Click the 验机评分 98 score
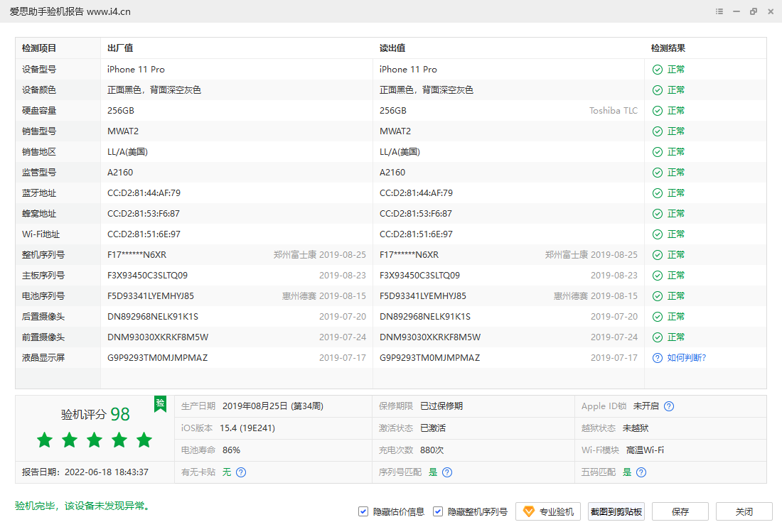This screenshot has width=782, height=532. point(95,414)
